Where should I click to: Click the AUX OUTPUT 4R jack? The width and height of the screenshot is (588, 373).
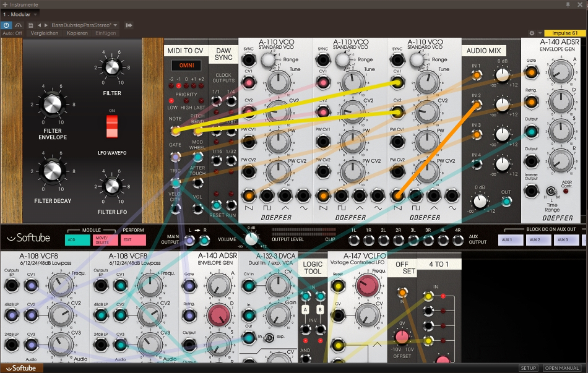[x=458, y=240]
